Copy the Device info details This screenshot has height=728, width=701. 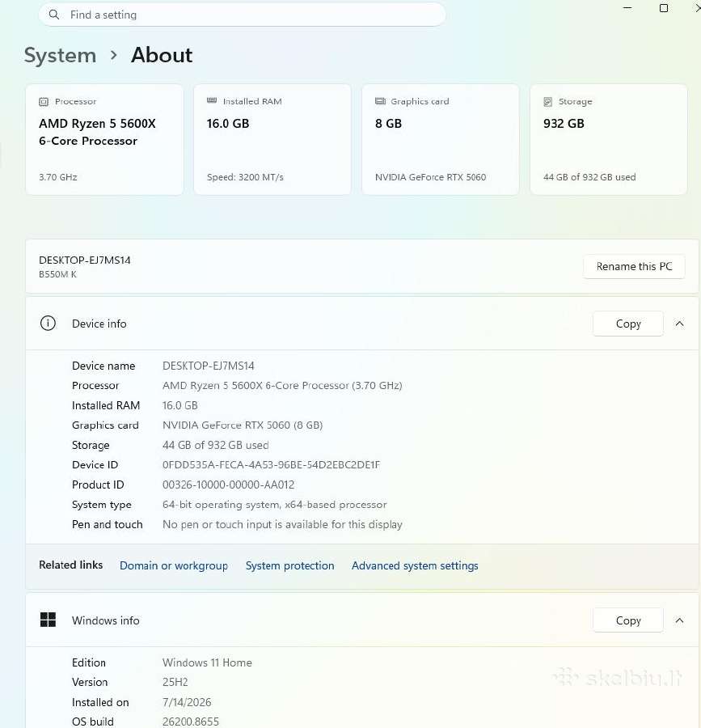point(628,324)
